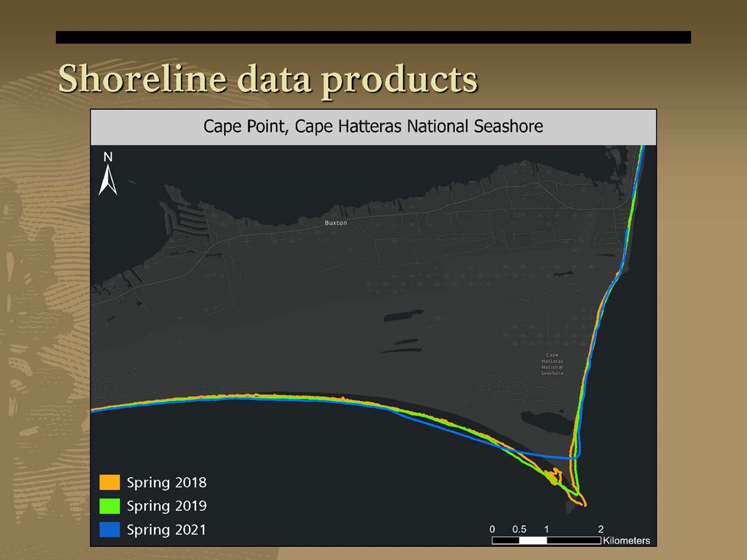Click the 'Cape Point, Cape Hatteras National Seashore' map title

(x=373, y=126)
